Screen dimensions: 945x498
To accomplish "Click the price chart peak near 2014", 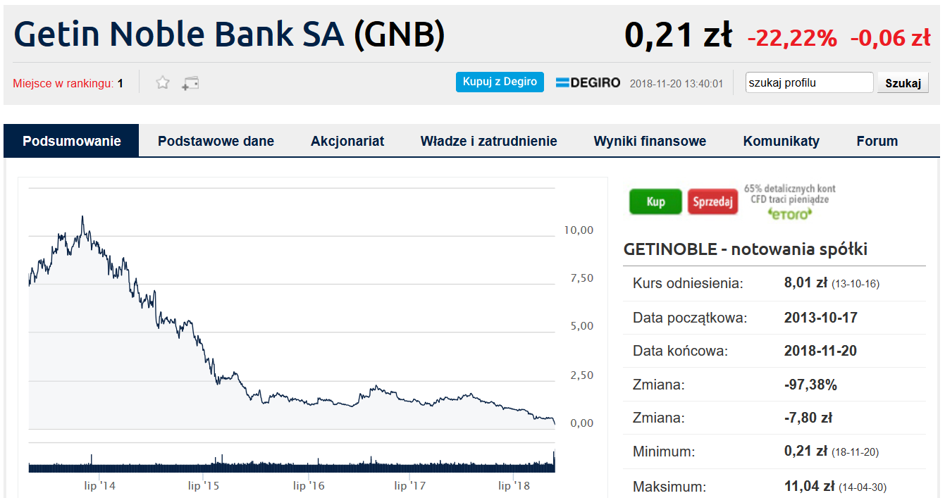I will pyautogui.click(x=83, y=218).
